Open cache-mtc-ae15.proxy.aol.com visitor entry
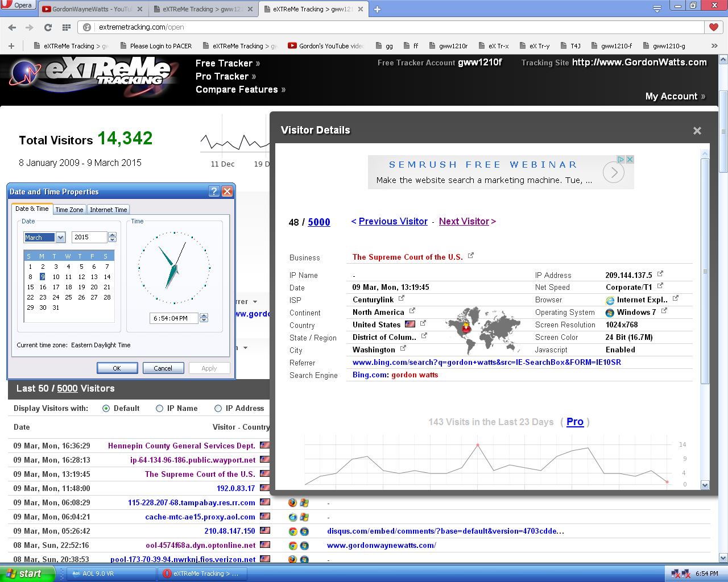Viewport: 728px width, 582px height. point(200,517)
